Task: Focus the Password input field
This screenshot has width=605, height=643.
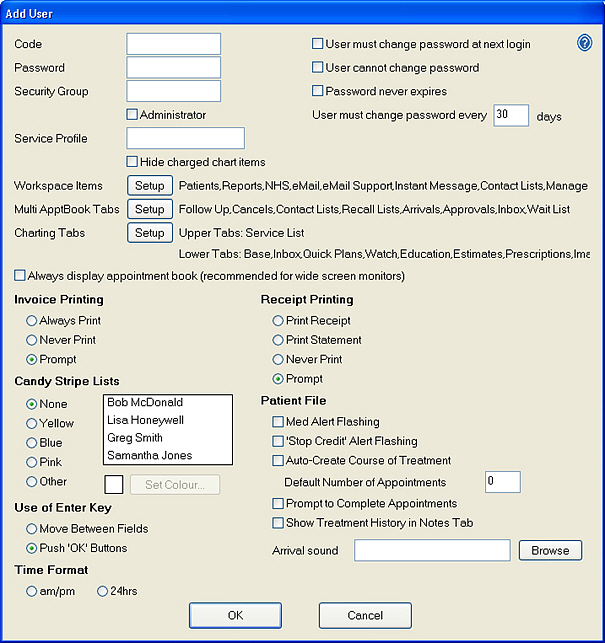Action: click(x=174, y=67)
